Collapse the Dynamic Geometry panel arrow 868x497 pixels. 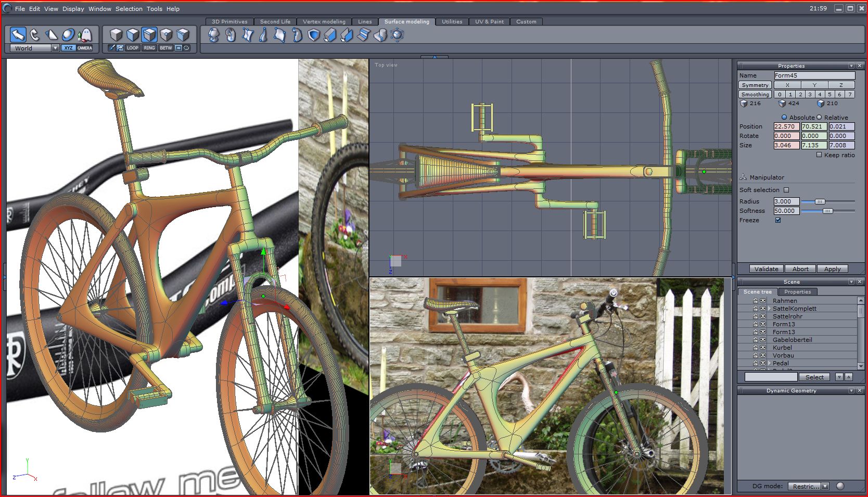click(x=851, y=391)
